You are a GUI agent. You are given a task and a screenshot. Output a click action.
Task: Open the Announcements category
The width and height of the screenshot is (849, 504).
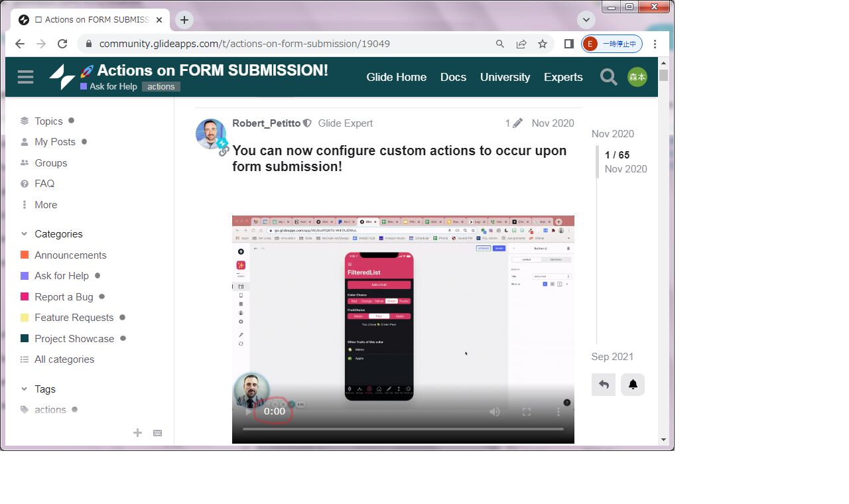pos(64,255)
